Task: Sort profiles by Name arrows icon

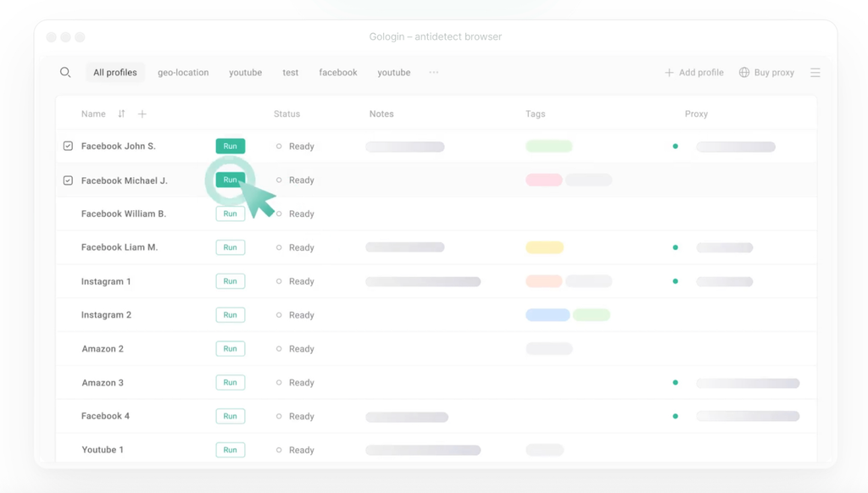Action: pos(121,114)
